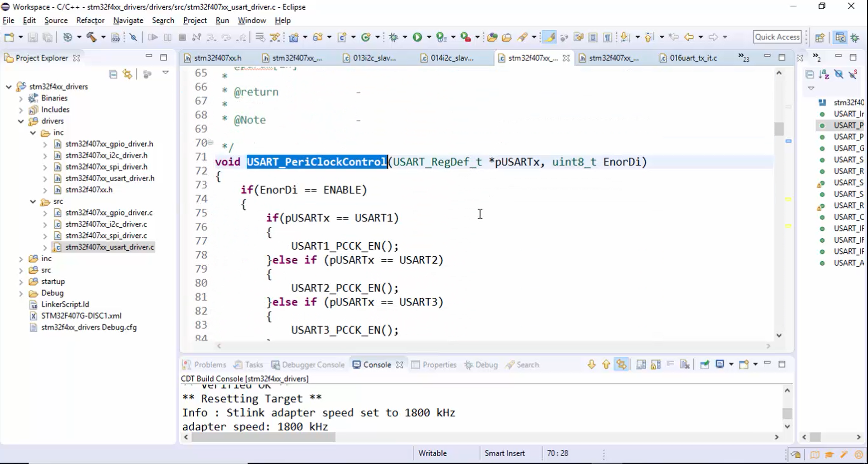
Task: Click Clear Console icon
Action: tap(685, 364)
